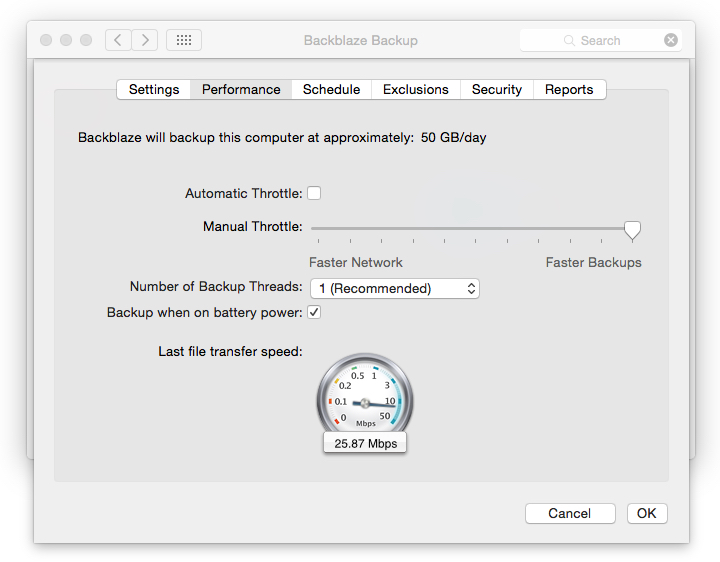Click the 25.87 Mbps speed readout
The height and width of the screenshot is (562, 720).
(366, 444)
